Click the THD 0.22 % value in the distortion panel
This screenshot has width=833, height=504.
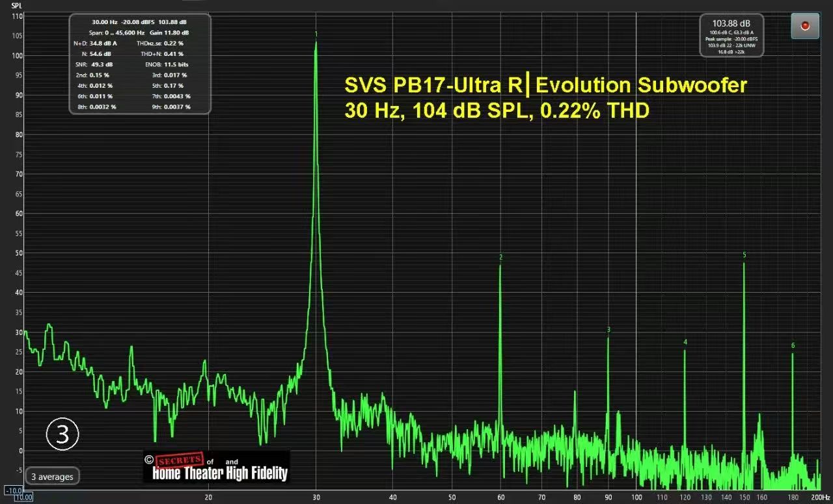174,43
